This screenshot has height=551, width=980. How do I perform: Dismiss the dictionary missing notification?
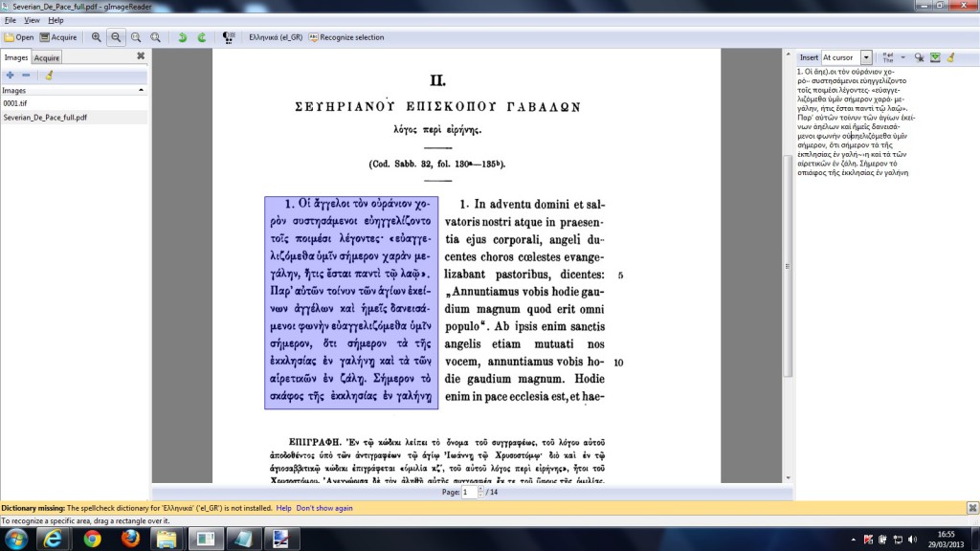tap(972, 508)
